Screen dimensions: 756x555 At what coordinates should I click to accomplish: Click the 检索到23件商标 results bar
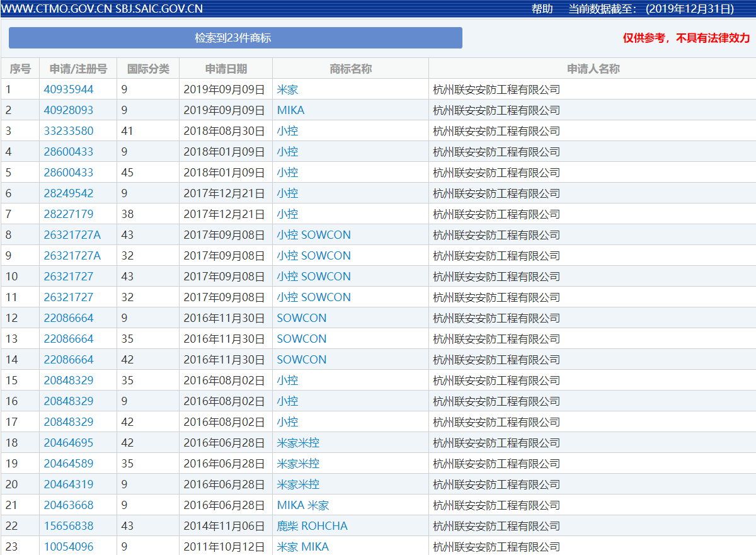(x=235, y=38)
